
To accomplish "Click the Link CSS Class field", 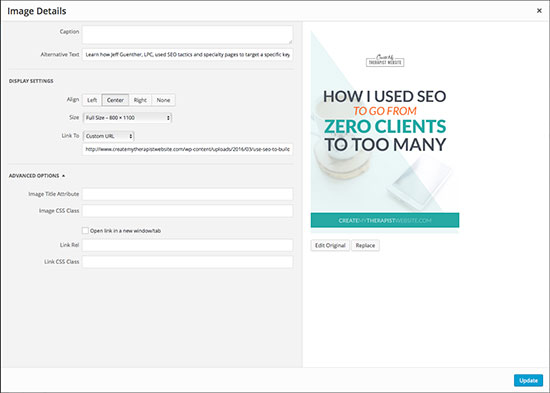I will coord(187,262).
